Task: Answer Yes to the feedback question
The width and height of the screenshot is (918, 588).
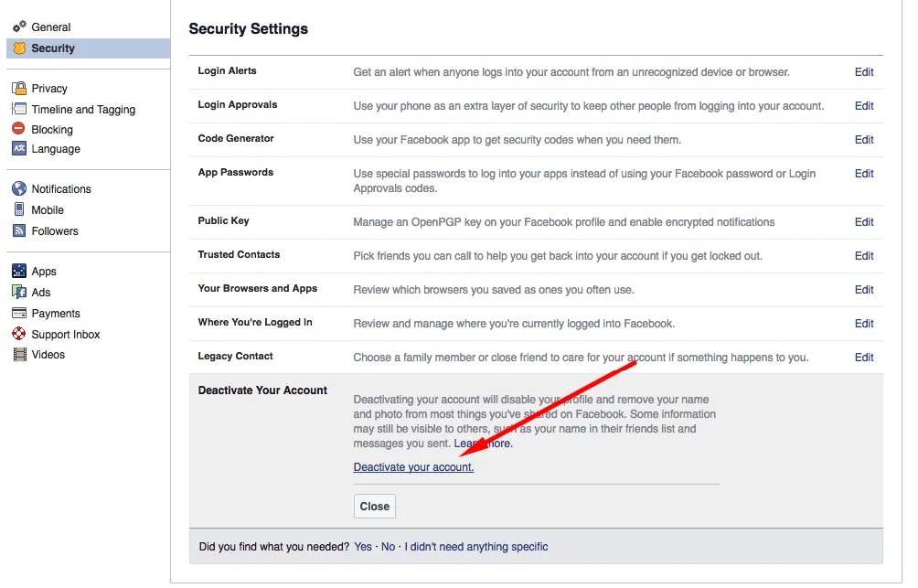Action: (x=363, y=547)
